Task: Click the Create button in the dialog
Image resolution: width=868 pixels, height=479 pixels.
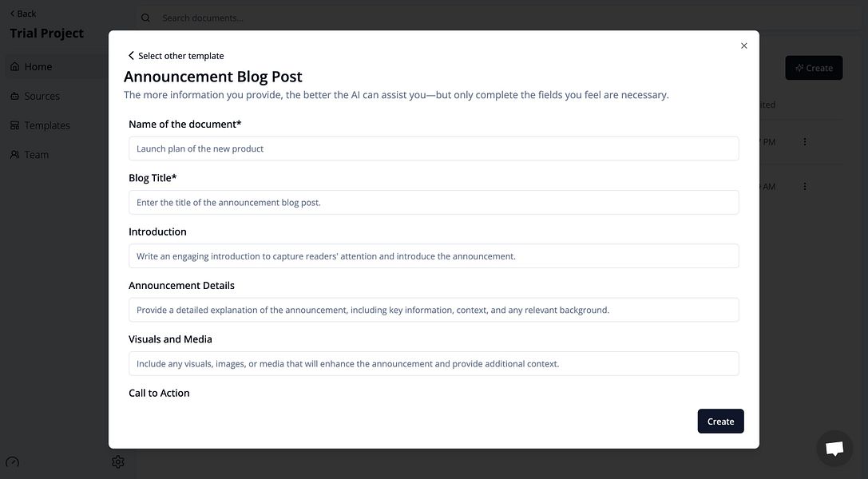Action: click(720, 421)
